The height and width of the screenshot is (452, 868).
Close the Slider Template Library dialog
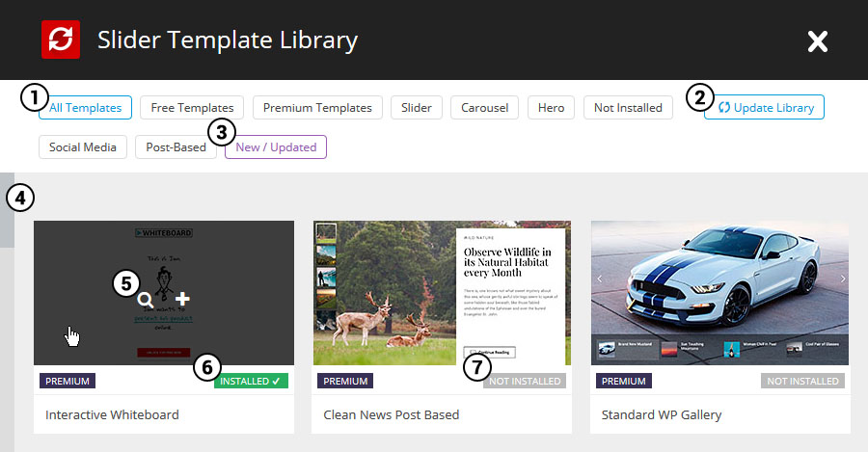[818, 41]
